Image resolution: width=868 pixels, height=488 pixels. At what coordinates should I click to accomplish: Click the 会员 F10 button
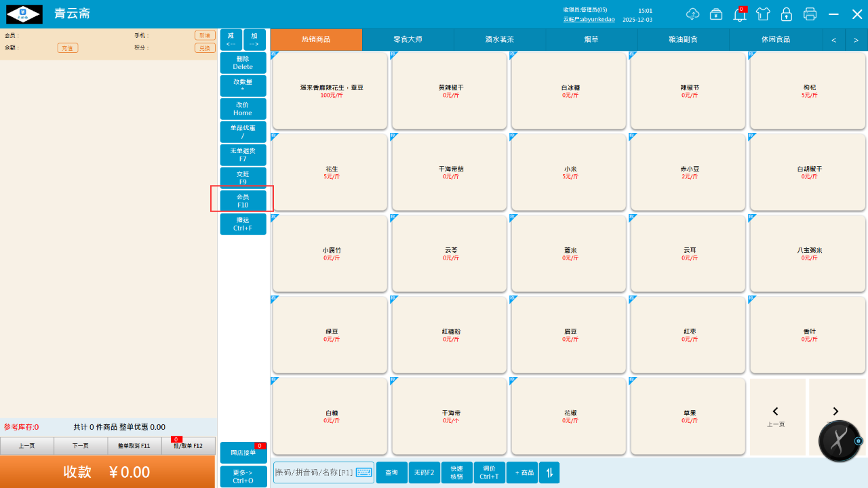243,201
